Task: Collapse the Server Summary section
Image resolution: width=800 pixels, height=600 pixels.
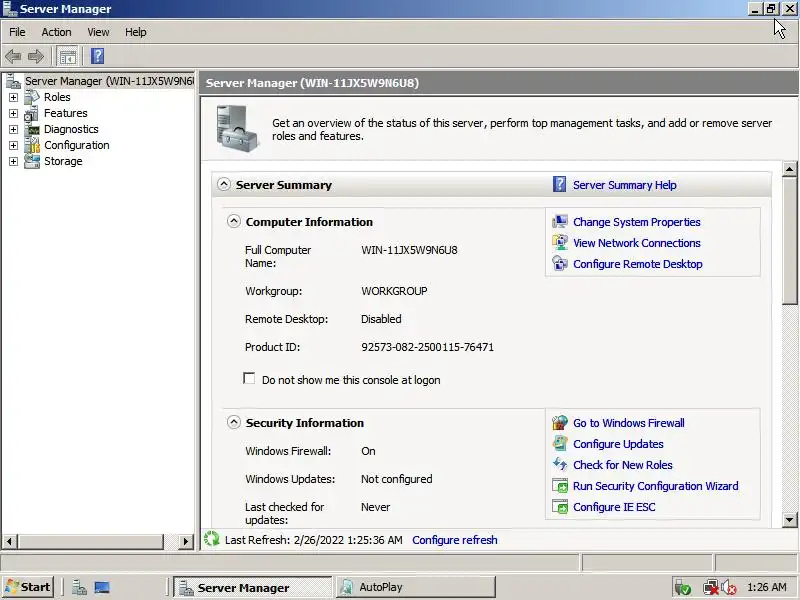Action: pyautogui.click(x=223, y=184)
